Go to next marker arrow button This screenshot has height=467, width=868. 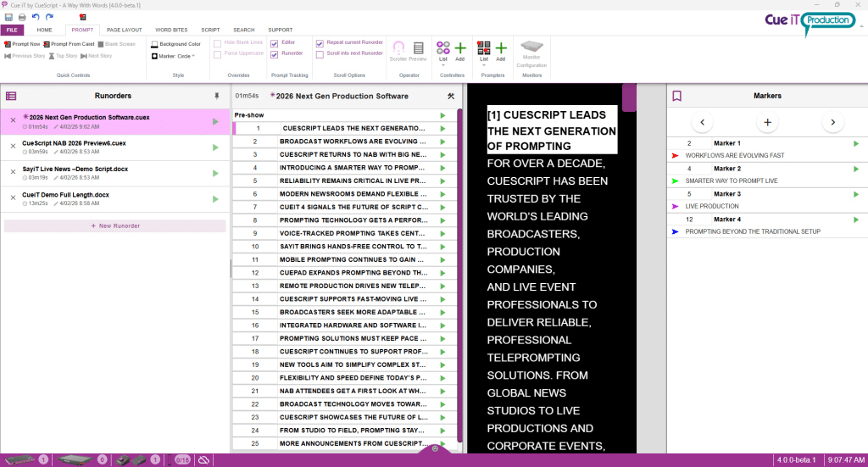(832, 122)
